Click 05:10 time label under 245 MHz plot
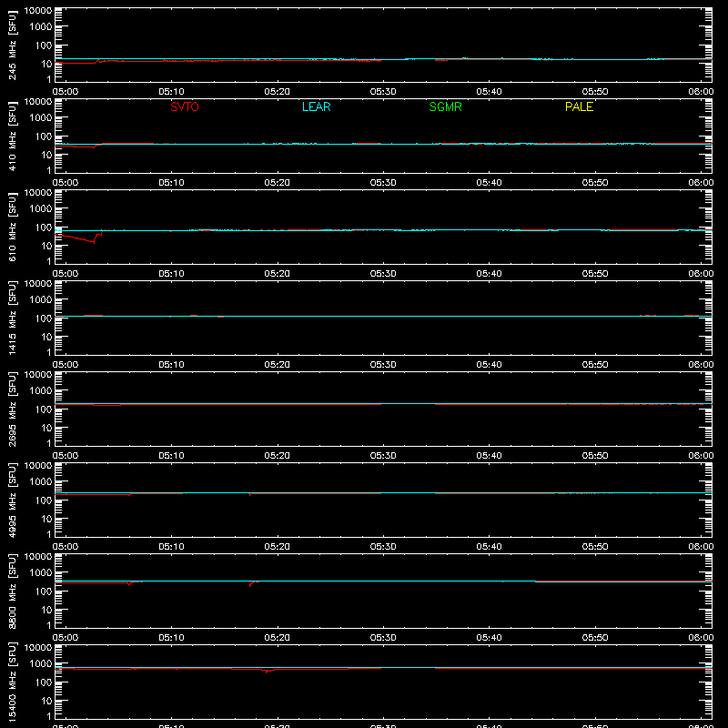The image size is (728, 728). (x=171, y=92)
